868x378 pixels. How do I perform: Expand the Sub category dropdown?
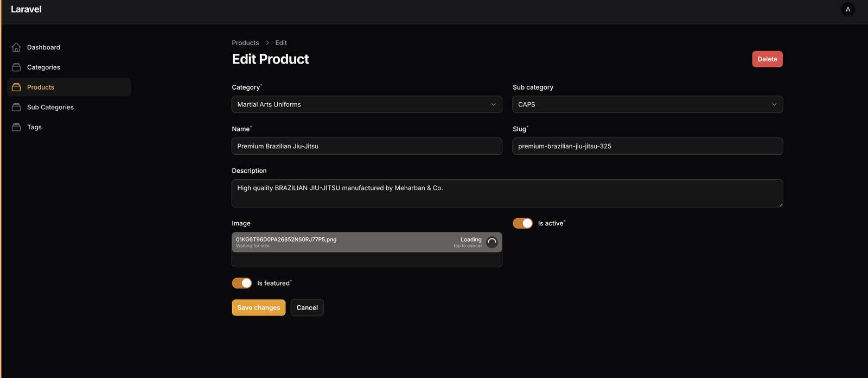[x=647, y=104]
